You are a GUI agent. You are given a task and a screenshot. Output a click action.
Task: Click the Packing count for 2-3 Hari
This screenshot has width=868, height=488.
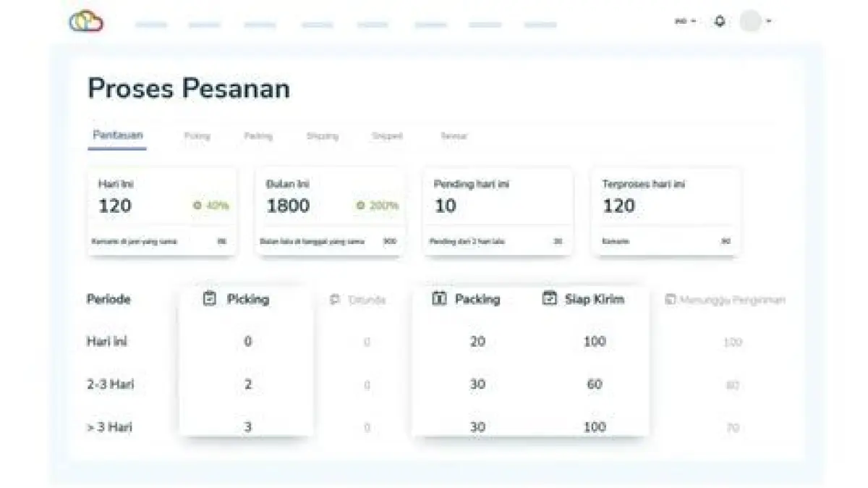tap(477, 384)
